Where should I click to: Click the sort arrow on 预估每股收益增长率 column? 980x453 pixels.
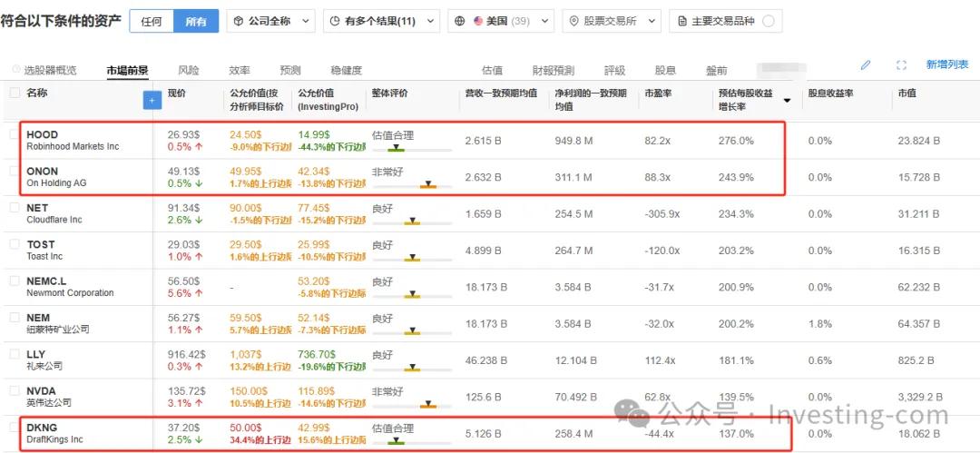click(788, 100)
